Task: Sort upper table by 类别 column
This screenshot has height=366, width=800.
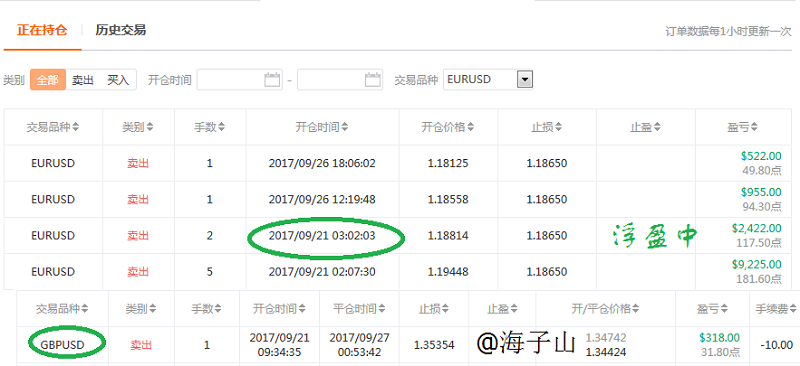Action: 138,127
